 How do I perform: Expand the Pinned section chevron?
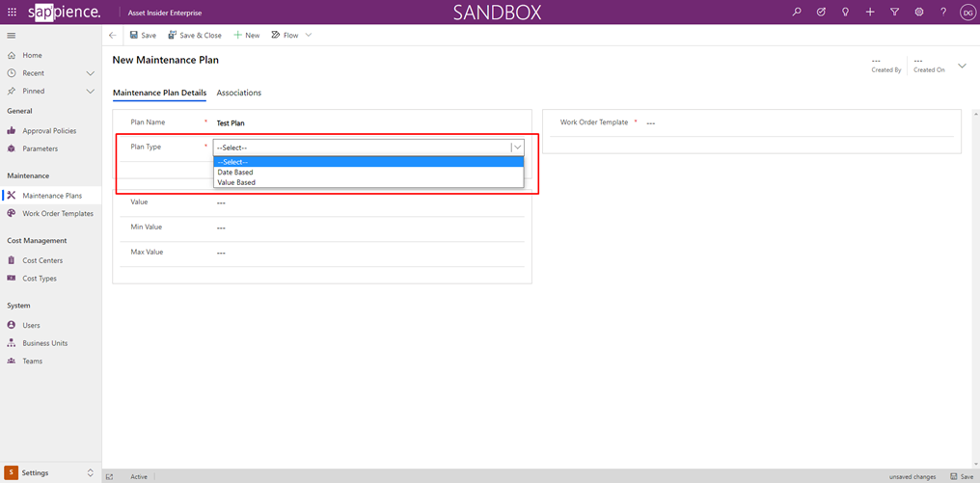point(91,92)
